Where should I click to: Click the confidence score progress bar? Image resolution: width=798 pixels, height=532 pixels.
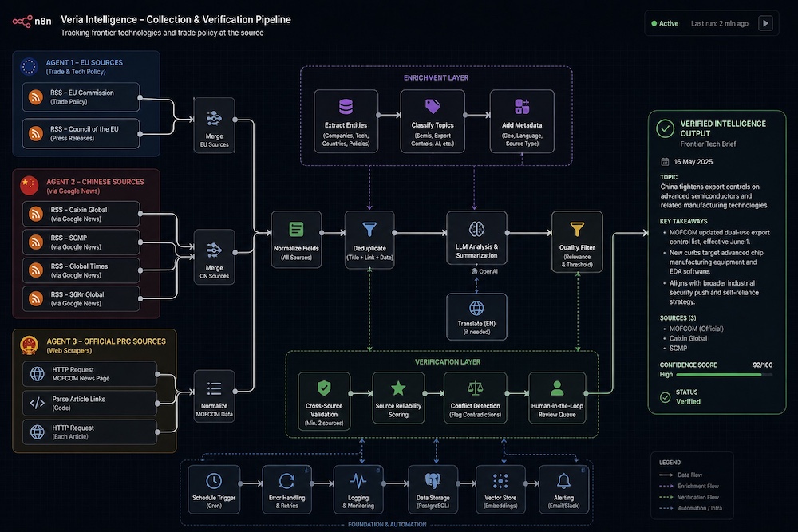tap(725, 375)
